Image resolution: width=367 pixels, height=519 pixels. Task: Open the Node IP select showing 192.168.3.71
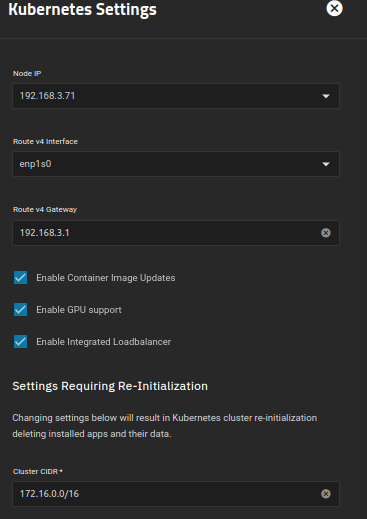tap(176, 96)
